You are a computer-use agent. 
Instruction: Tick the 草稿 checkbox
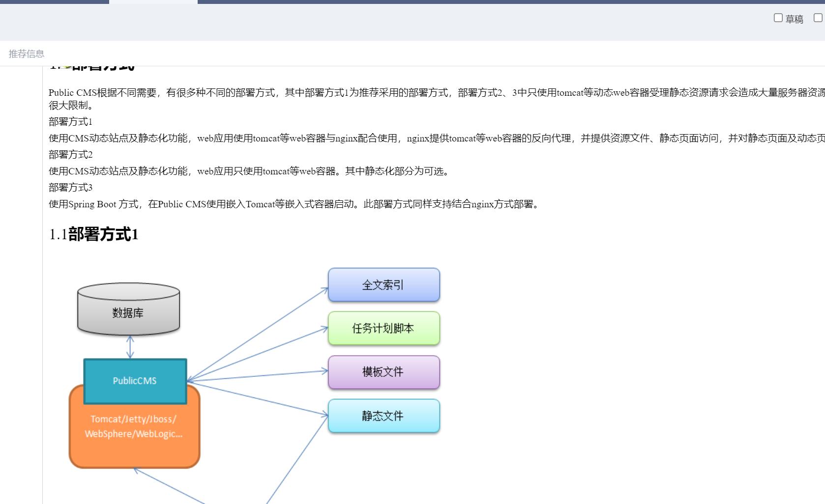(778, 18)
